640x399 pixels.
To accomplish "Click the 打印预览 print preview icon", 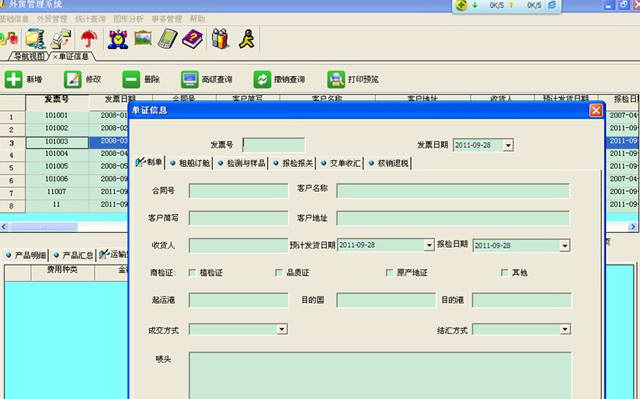I will (336, 79).
